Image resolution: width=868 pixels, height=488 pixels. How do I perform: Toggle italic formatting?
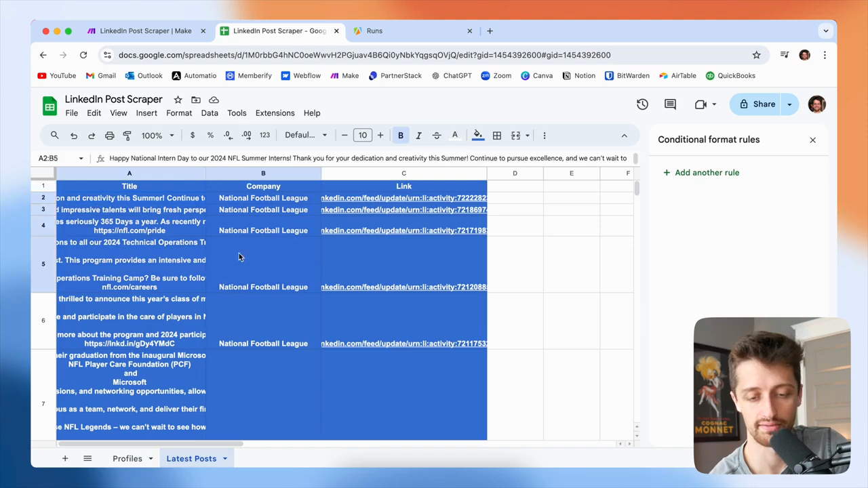pos(418,136)
